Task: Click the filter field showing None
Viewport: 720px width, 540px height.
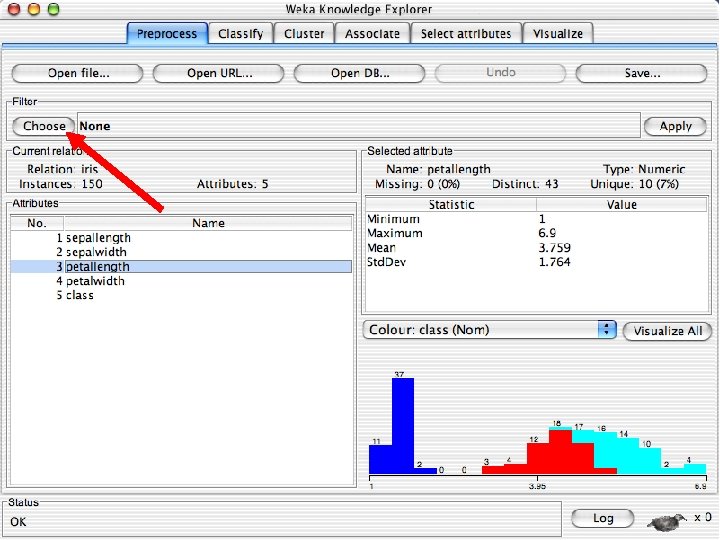Action: pos(359,126)
